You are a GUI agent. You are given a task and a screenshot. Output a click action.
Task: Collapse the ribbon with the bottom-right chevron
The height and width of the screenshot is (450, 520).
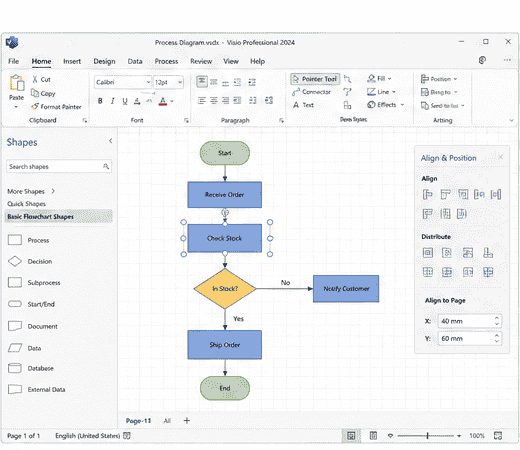[512, 120]
